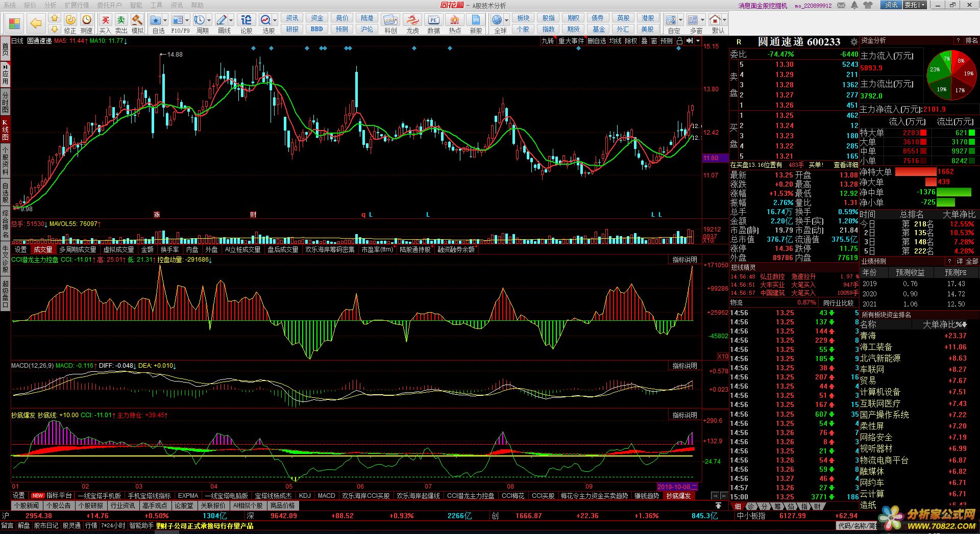
Task: Toggle the 窗 sub-window option
Action: coord(654,41)
